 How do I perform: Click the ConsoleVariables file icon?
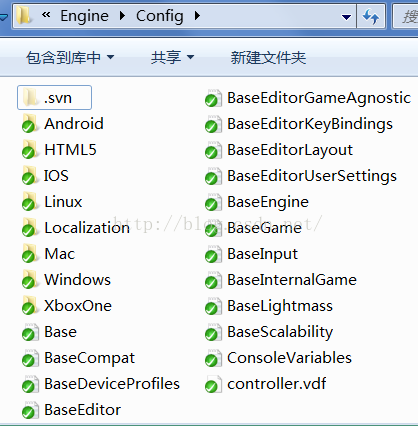click(x=213, y=358)
